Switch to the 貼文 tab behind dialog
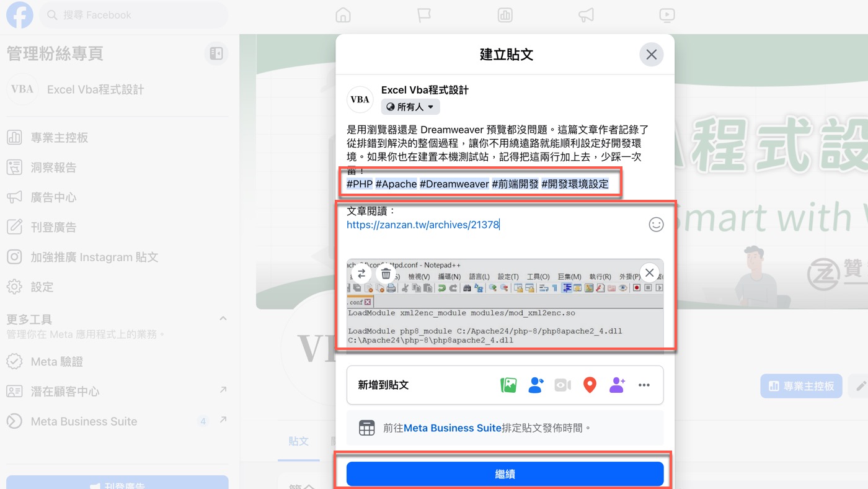 (299, 441)
